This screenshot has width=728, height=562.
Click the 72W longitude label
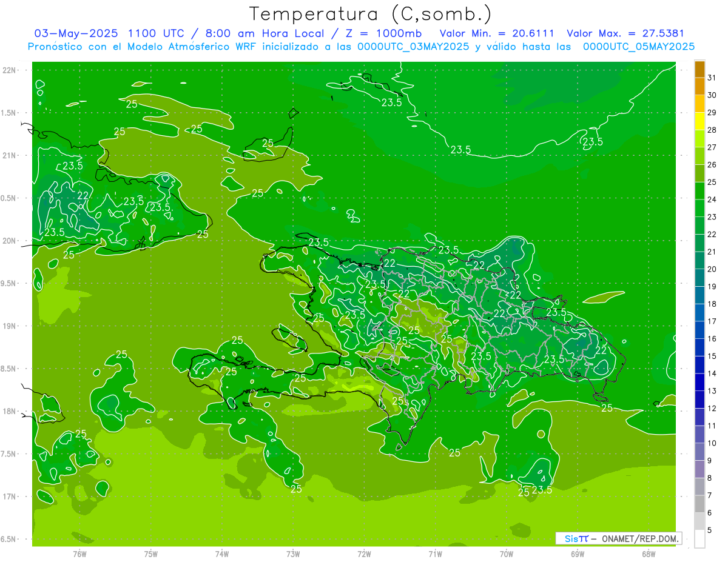click(x=364, y=554)
